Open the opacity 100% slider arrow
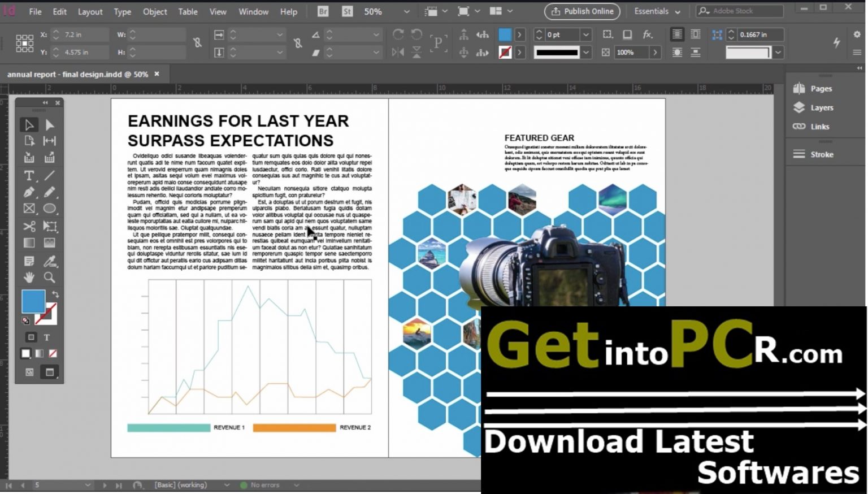The height and width of the screenshot is (494, 868). (x=655, y=52)
